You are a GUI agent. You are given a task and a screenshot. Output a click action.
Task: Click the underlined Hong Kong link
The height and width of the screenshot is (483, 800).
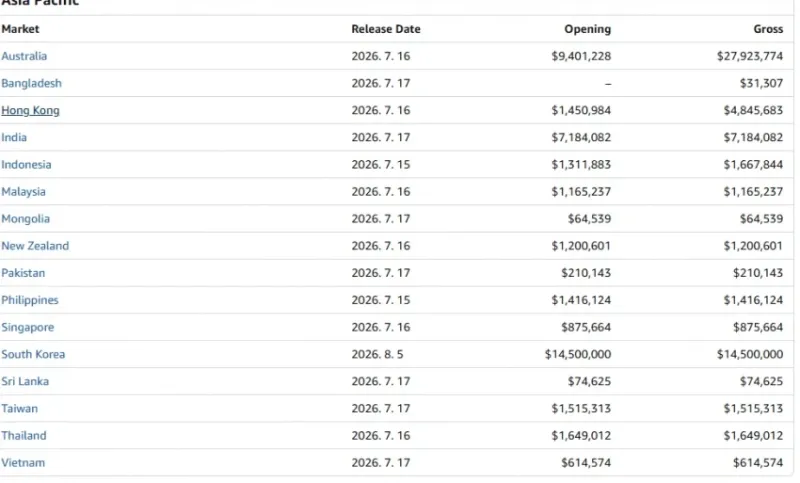click(x=30, y=110)
